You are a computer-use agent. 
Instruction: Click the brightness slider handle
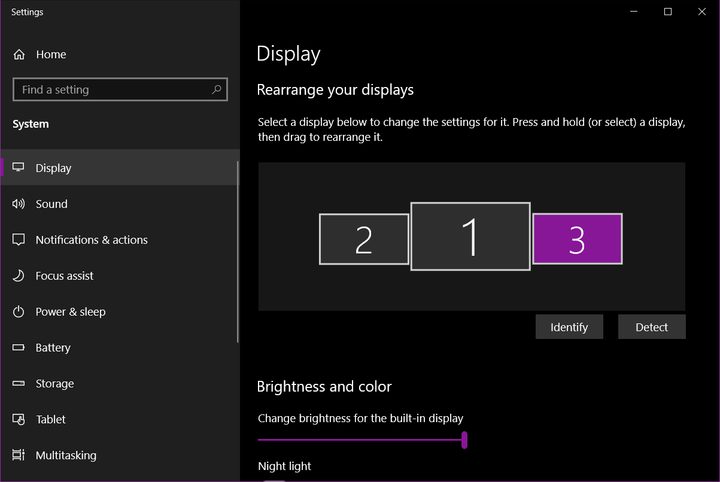[x=464, y=440]
